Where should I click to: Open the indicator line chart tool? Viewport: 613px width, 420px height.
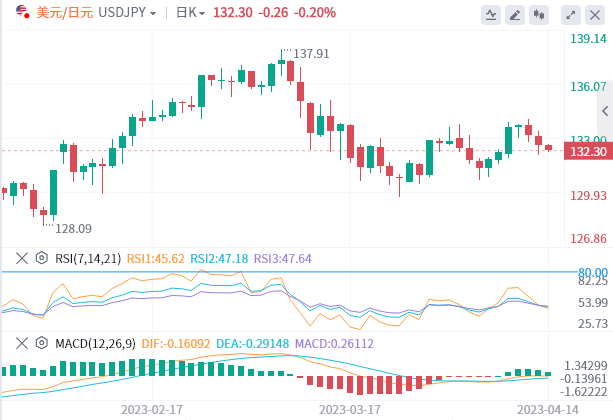491,15
